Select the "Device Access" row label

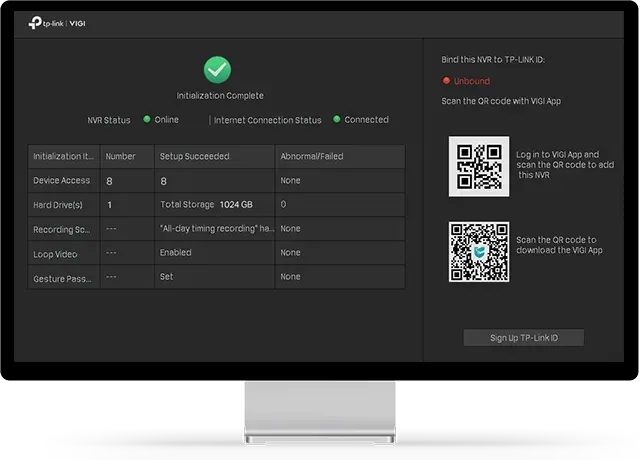pyautogui.click(x=61, y=180)
